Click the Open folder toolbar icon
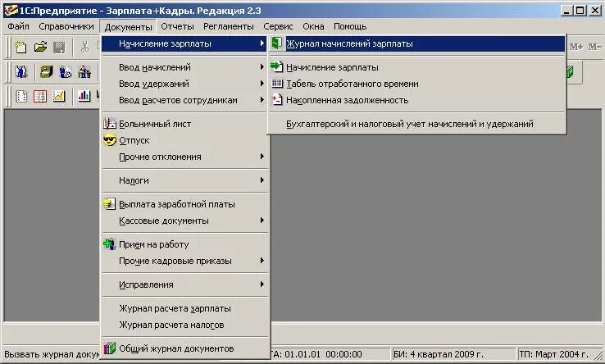 pyautogui.click(x=40, y=47)
